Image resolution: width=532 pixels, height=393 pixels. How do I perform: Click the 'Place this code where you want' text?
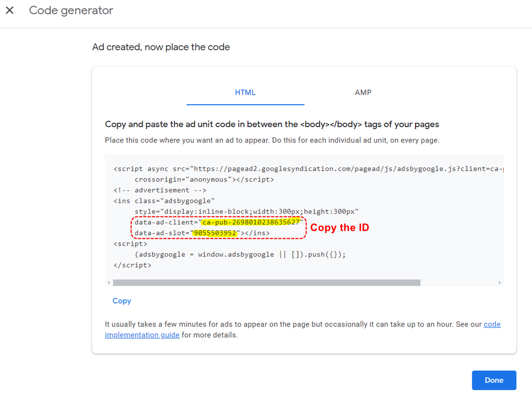tap(272, 140)
